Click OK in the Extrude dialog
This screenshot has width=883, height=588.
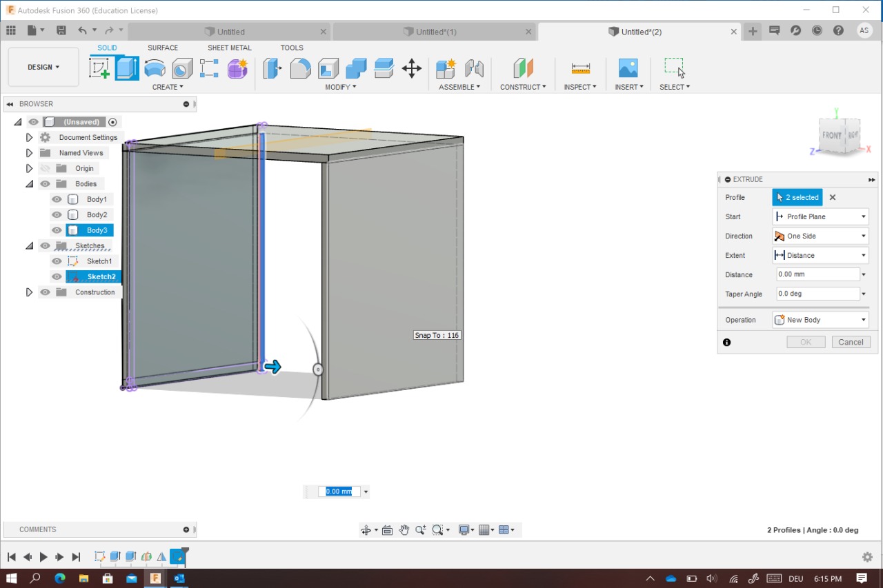tap(806, 342)
